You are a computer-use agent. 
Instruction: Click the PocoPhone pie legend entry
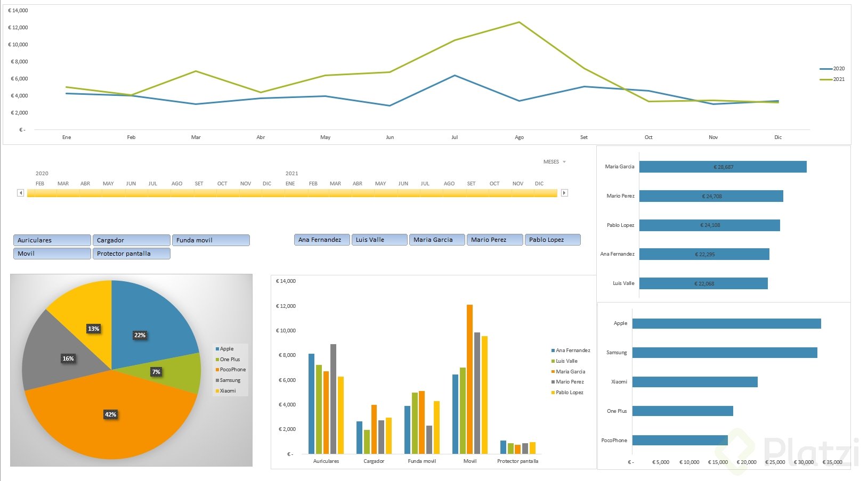[x=231, y=370]
